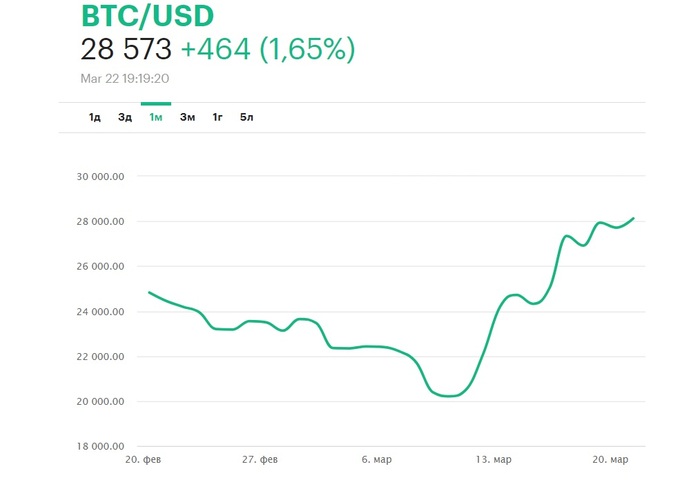The image size is (700, 480).
Task: Open the 5л five-year range
Action: click(247, 118)
